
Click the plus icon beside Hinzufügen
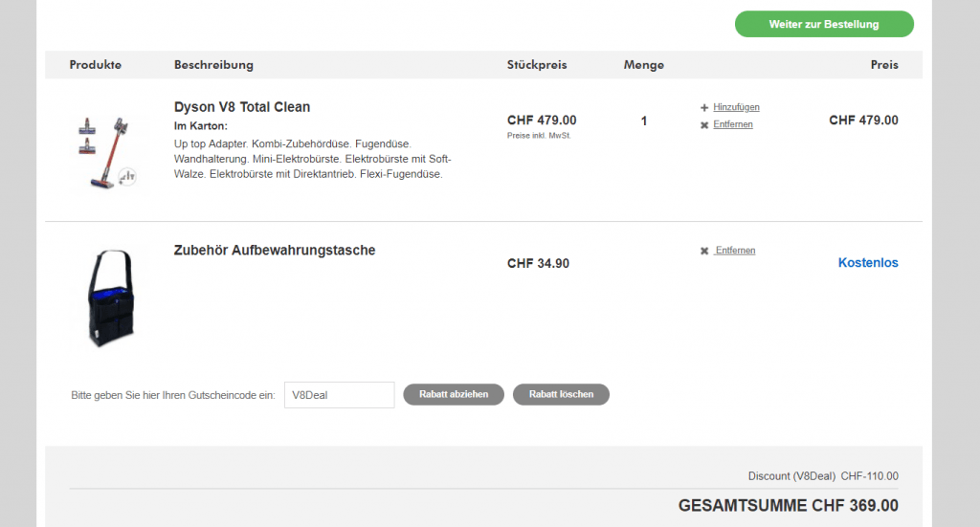tap(704, 108)
